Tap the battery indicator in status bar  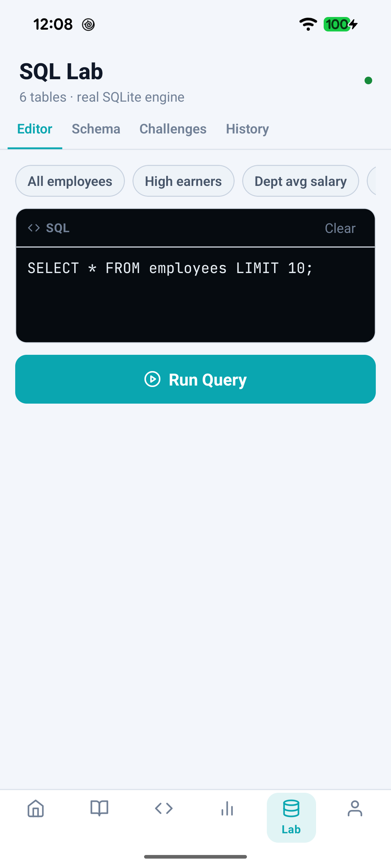340,24
